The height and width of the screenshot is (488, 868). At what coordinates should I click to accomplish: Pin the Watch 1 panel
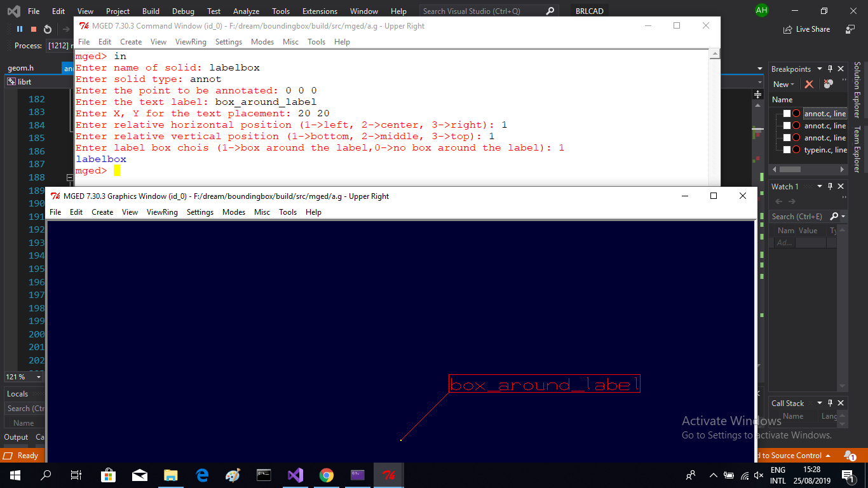pos(830,186)
